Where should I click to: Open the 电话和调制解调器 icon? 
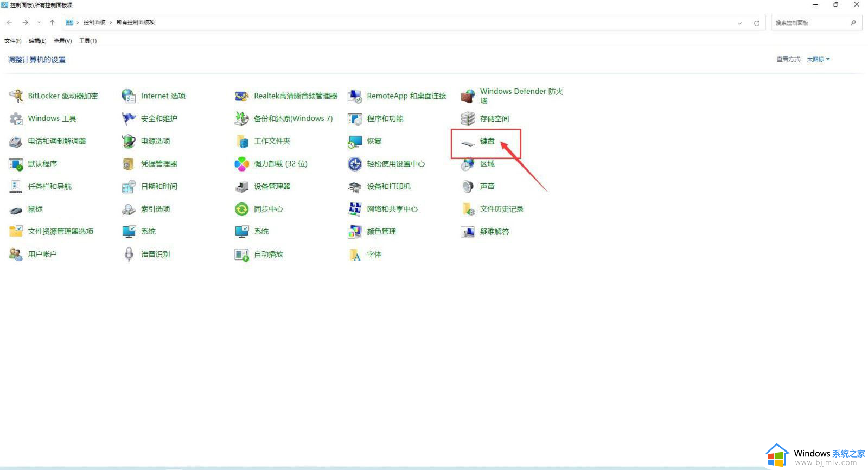16,142
